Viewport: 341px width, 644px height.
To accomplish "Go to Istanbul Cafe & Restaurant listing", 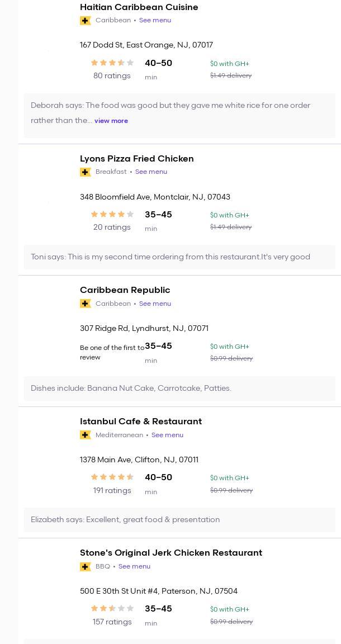I will point(140,422).
